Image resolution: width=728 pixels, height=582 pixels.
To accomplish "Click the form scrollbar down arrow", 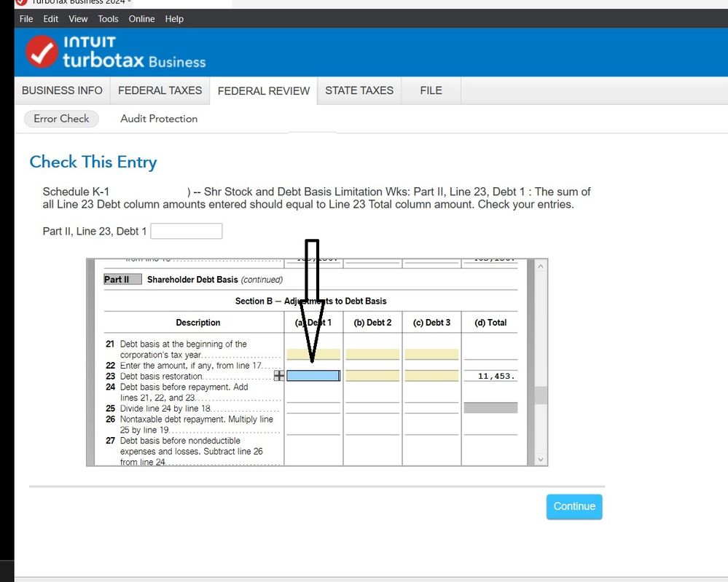I will tap(541, 460).
